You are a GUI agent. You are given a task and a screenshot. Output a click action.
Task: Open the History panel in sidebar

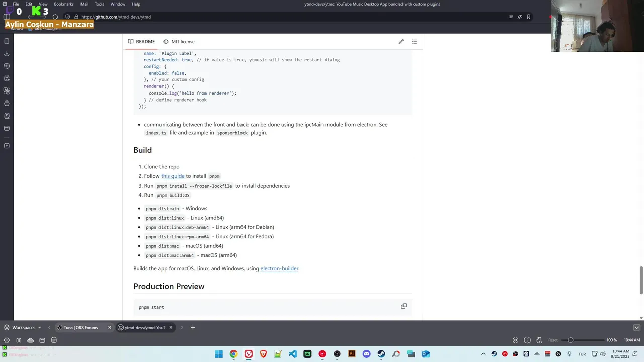click(x=7, y=66)
